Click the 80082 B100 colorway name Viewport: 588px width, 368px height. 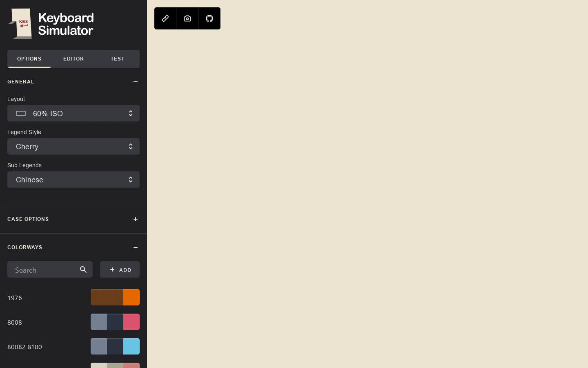click(24, 347)
